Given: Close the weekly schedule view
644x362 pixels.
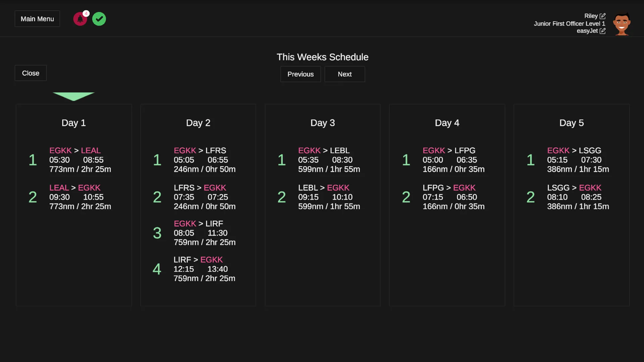Looking at the screenshot, I should click(x=31, y=73).
